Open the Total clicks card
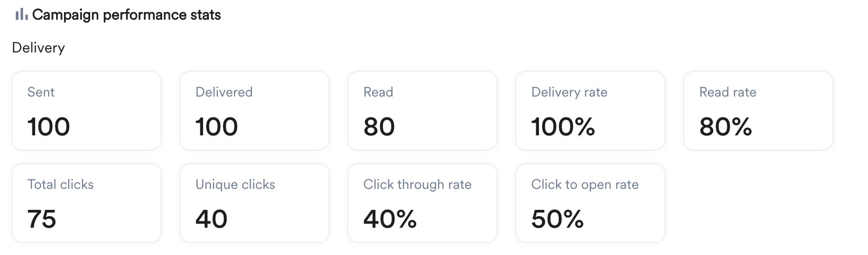The height and width of the screenshot is (255, 868). (87, 203)
